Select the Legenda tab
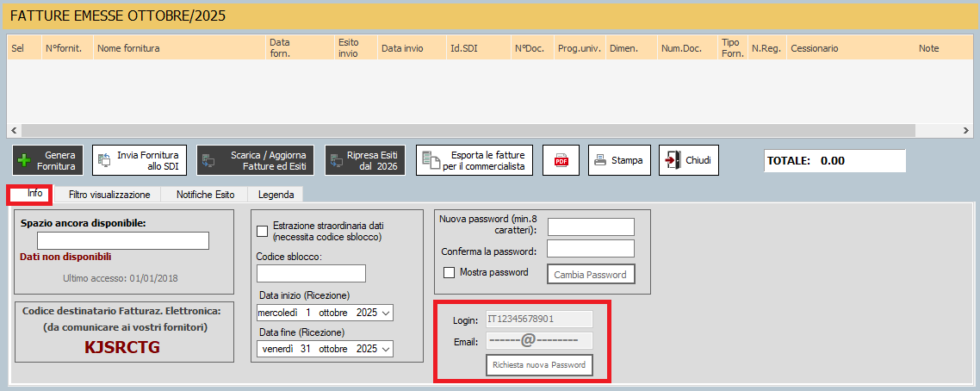The height and width of the screenshot is (391, 980). tap(276, 195)
